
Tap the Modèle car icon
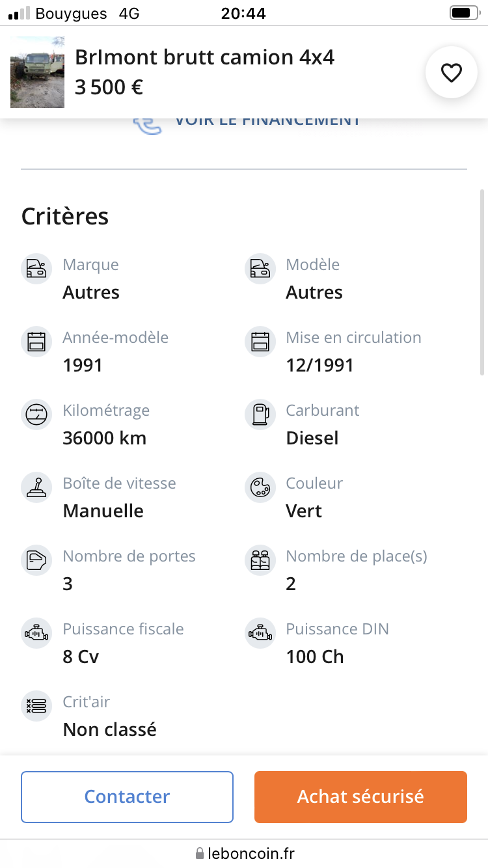[260, 269]
